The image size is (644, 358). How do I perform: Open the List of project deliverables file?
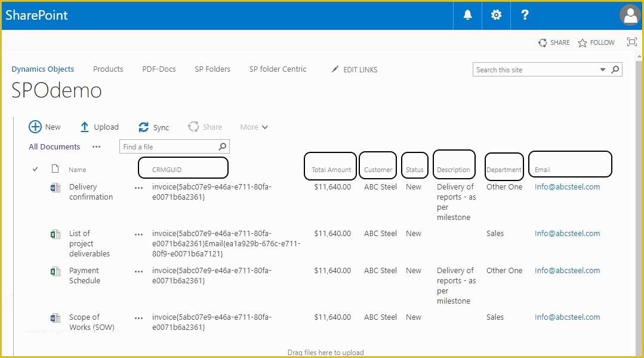coord(90,244)
